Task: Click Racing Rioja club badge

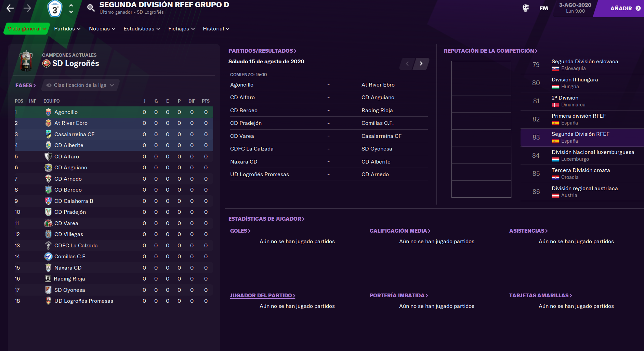Action: pos(48,279)
